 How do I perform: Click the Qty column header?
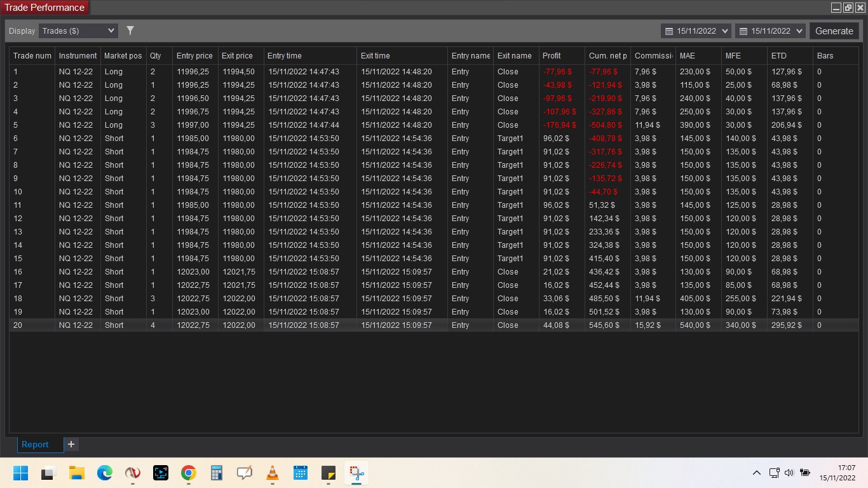click(159, 56)
